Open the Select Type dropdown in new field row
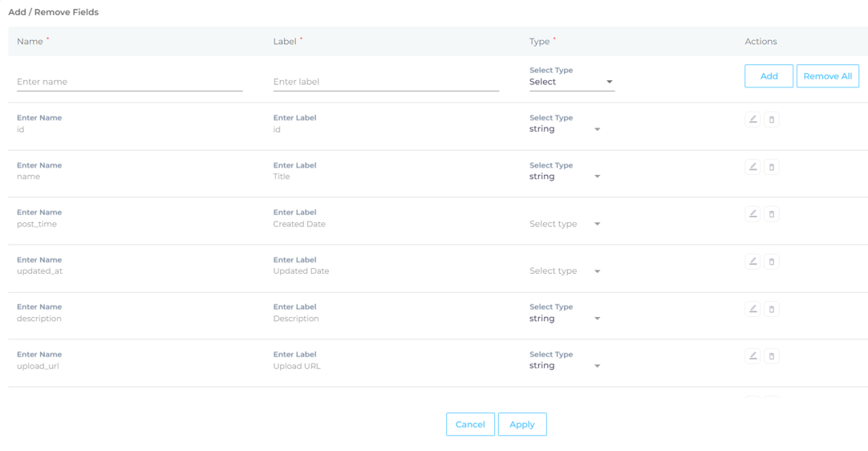 pos(572,81)
